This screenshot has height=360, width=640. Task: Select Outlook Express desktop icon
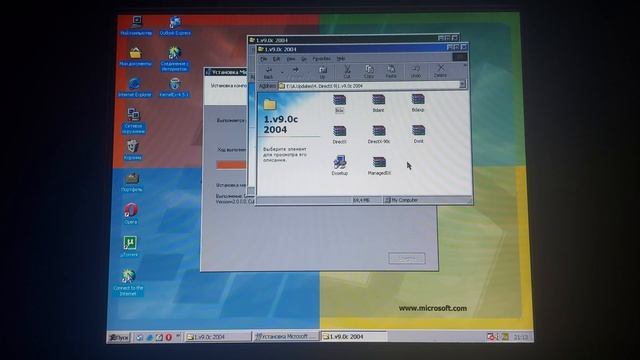point(175,25)
